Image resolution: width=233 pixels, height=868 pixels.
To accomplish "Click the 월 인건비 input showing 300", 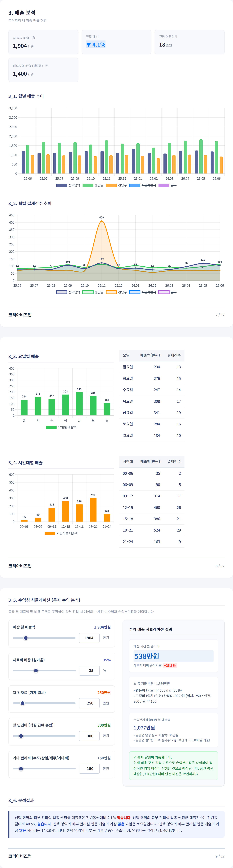I will 89,736.
